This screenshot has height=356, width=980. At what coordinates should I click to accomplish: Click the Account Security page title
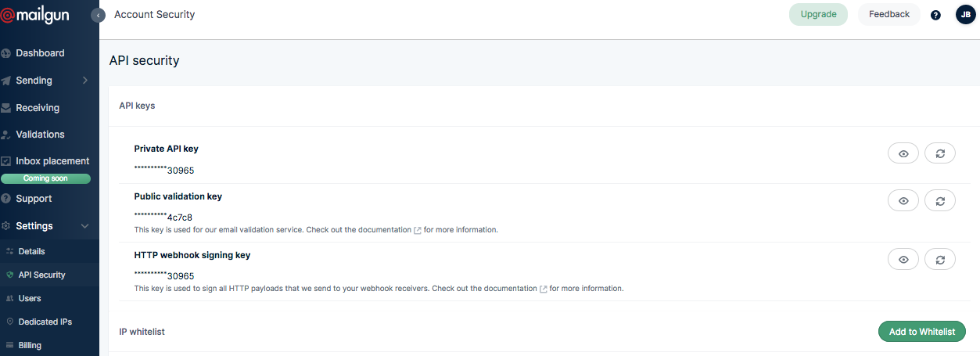coord(155,14)
